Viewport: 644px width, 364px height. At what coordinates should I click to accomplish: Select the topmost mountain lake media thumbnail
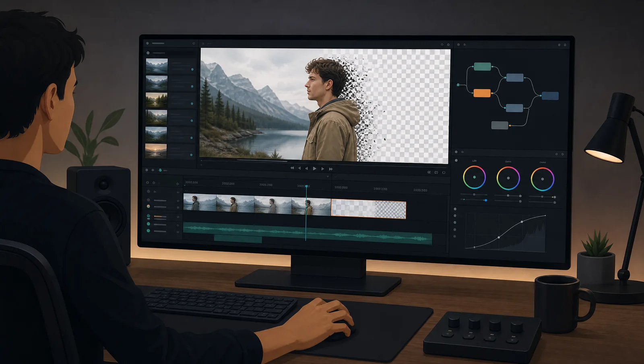[x=157, y=66]
